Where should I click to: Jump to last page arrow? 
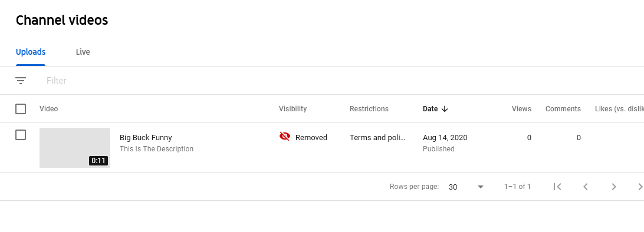[640, 187]
